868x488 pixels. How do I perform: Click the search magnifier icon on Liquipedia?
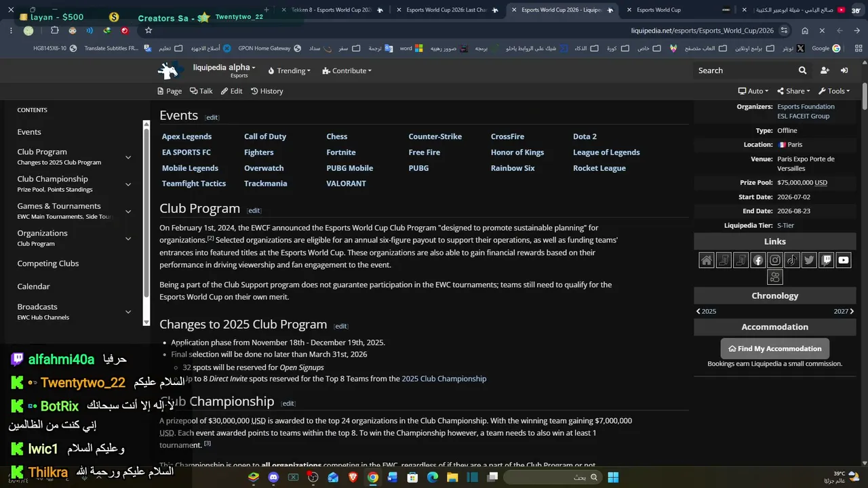803,70
